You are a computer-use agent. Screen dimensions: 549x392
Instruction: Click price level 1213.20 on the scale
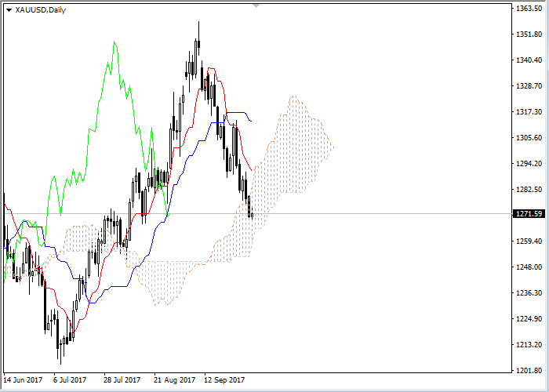pyautogui.click(x=529, y=345)
